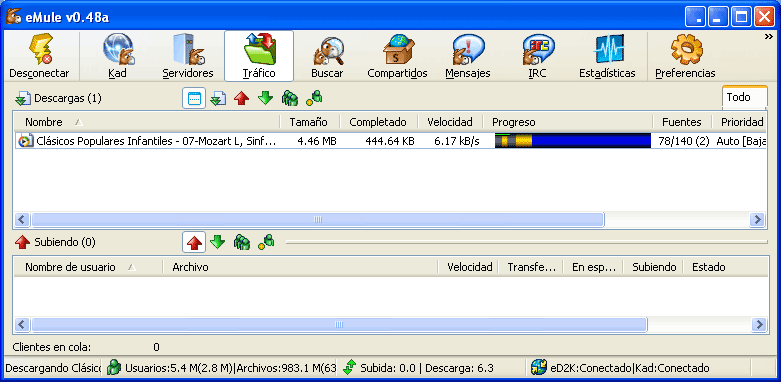Click the eD2K connection globe status icon
This screenshot has height=382, width=781.
[x=538, y=368]
